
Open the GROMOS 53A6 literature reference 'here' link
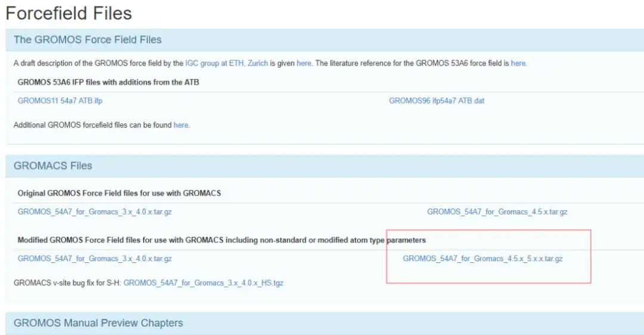518,63
